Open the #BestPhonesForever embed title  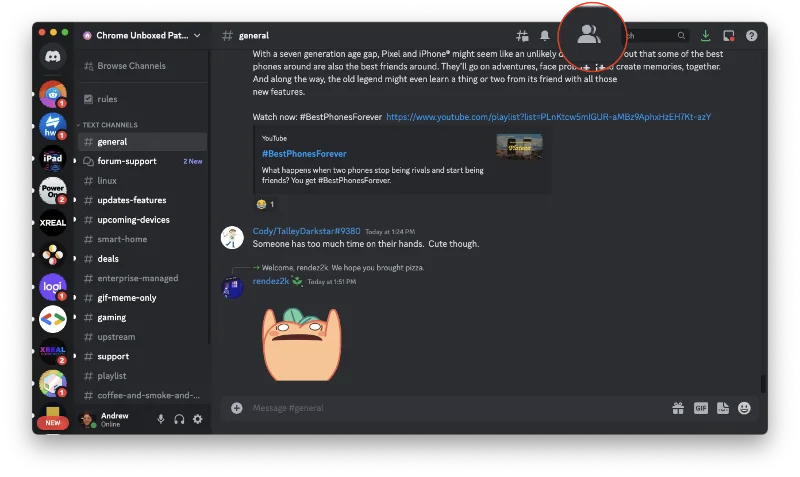tap(304, 154)
